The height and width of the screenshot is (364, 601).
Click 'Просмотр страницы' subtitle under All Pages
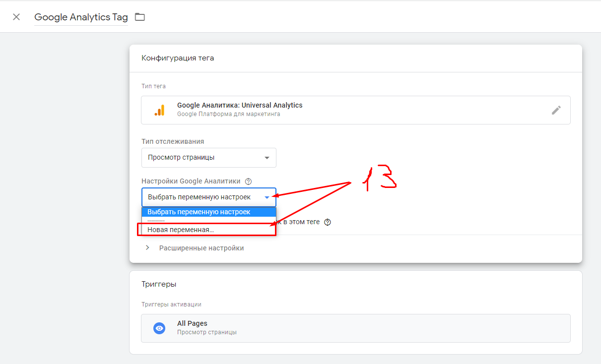206,332
